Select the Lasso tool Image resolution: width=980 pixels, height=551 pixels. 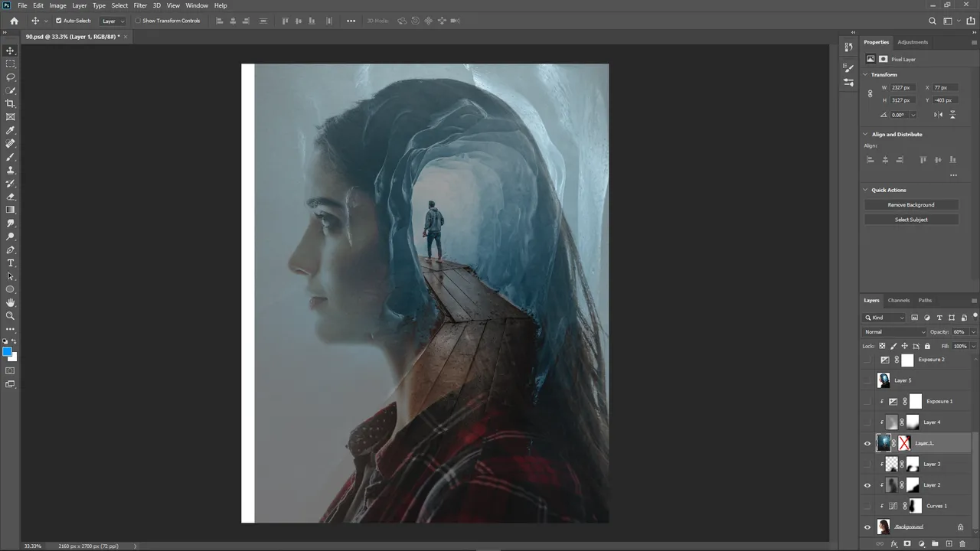pos(11,77)
